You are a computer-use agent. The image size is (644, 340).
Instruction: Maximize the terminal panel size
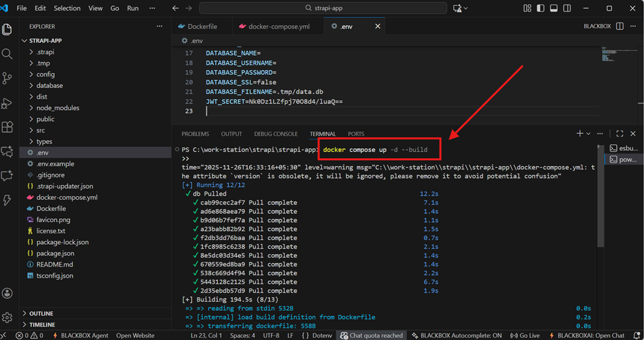click(620, 134)
